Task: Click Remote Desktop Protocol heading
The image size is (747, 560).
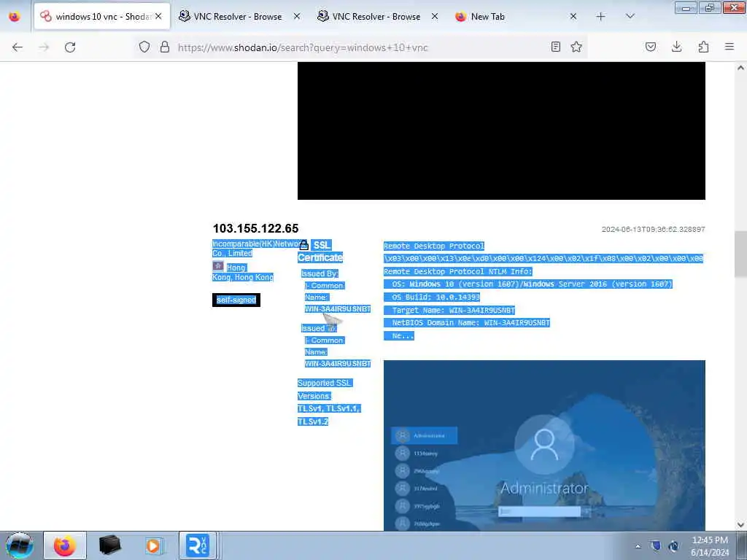Action: [x=434, y=246]
